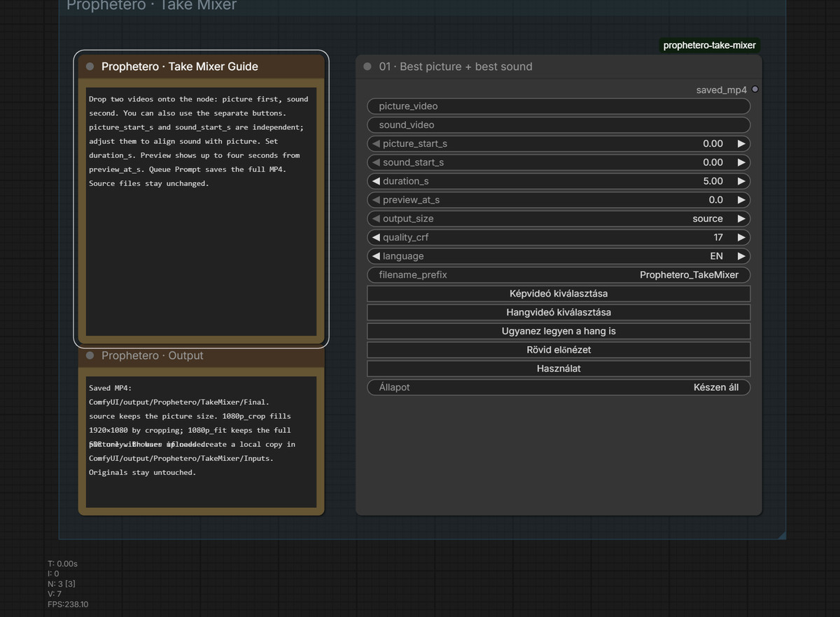
Task: Select next output_size option with right arrow
Action: 741,219
